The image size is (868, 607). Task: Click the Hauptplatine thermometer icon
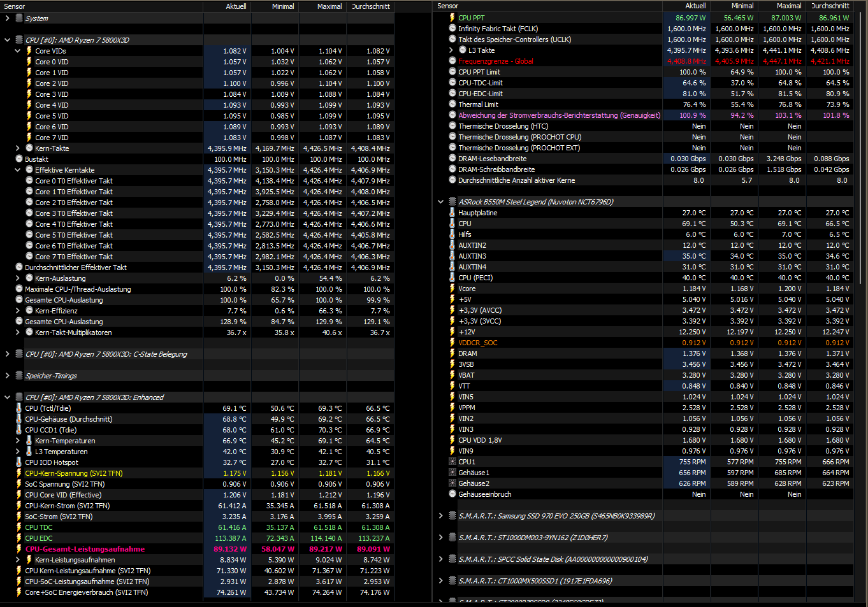point(452,213)
